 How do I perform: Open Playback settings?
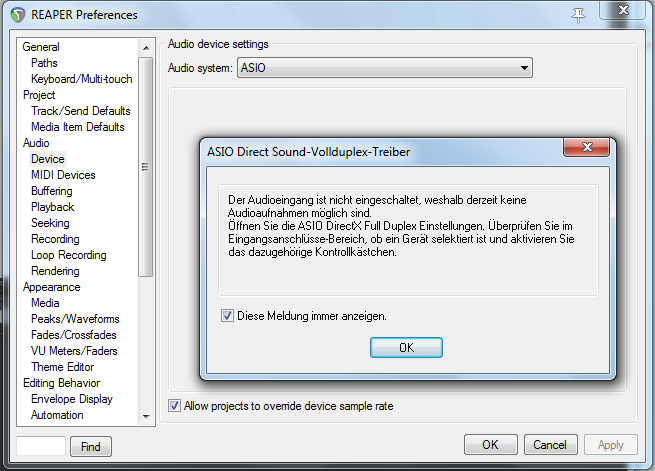point(53,207)
